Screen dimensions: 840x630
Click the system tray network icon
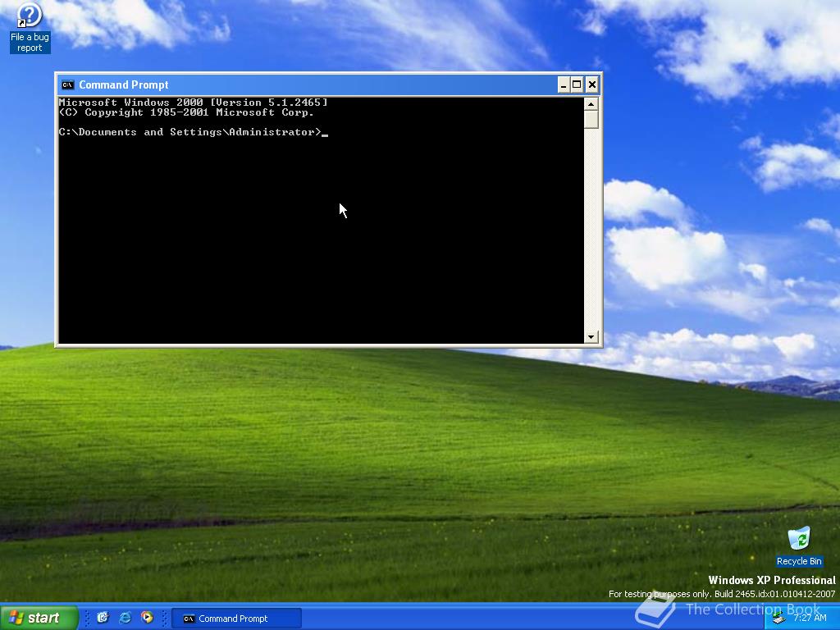click(778, 619)
